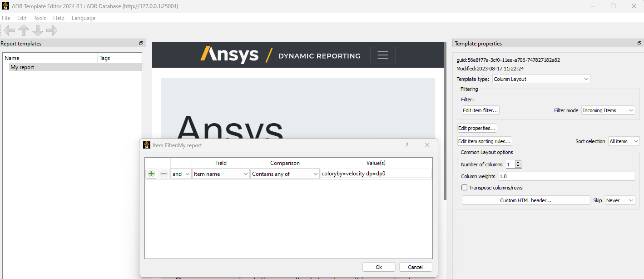Click the Field column header in filter table

click(x=221, y=163)
